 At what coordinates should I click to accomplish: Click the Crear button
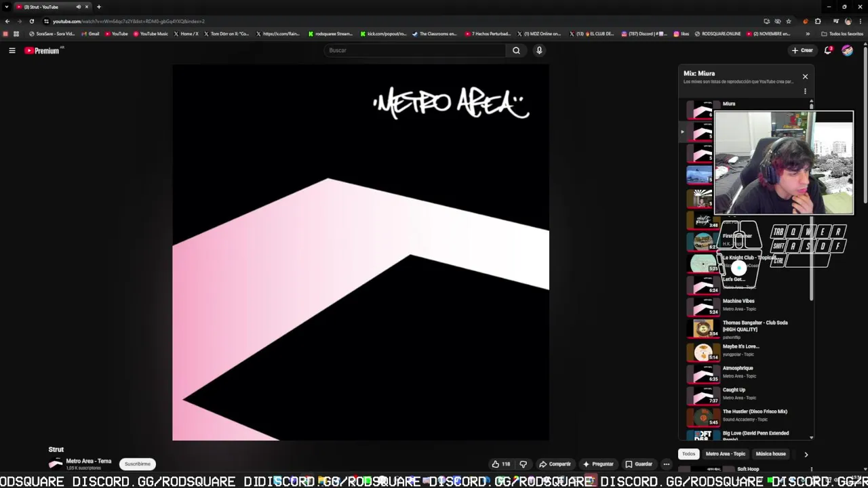click(x=802, y=50)
